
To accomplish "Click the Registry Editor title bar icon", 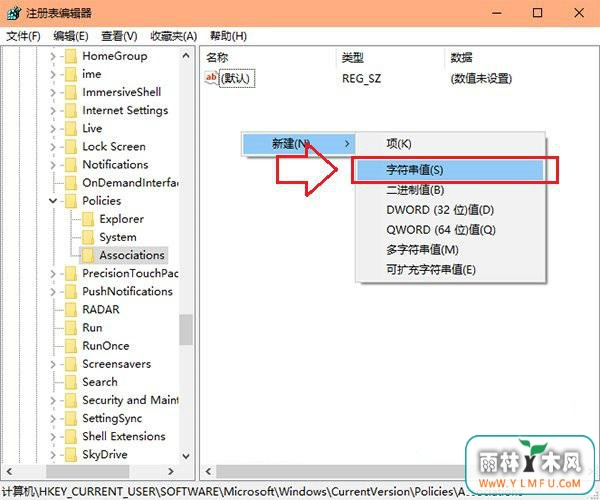I will [14, 13].
